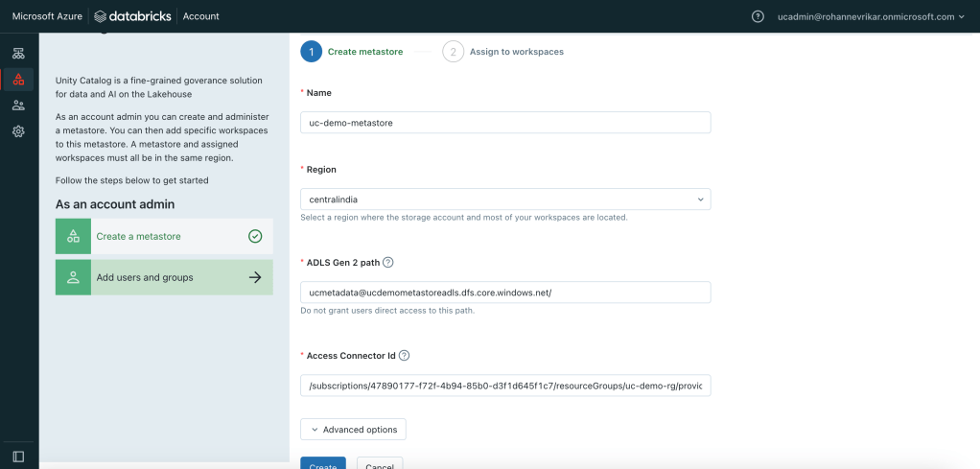Click the ADLS Gen 2 path field

[505, 292]
